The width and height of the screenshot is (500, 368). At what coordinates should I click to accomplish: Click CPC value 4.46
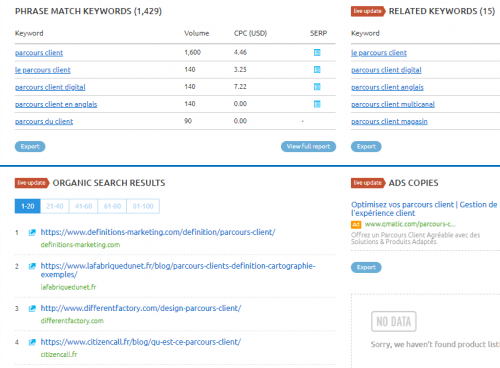(x=240, y=52)
